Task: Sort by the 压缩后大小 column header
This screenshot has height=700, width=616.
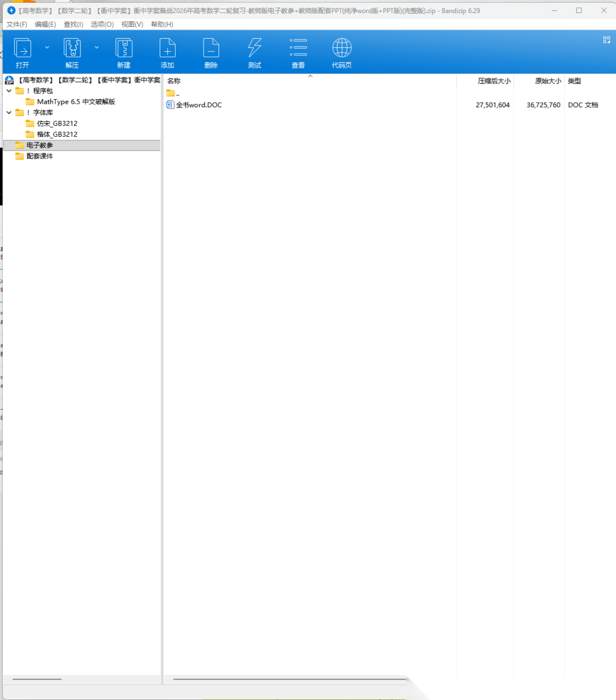Action: pos(493,81)
